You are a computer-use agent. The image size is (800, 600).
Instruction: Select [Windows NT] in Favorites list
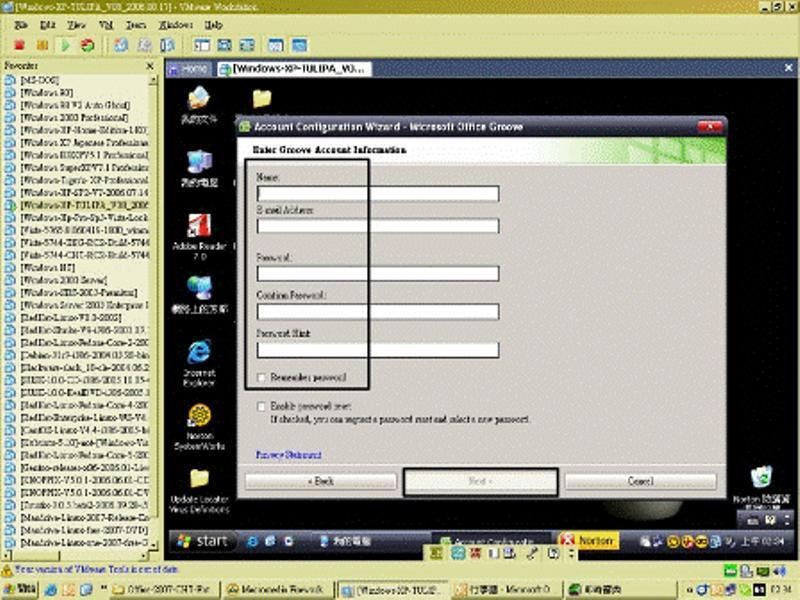47,268
